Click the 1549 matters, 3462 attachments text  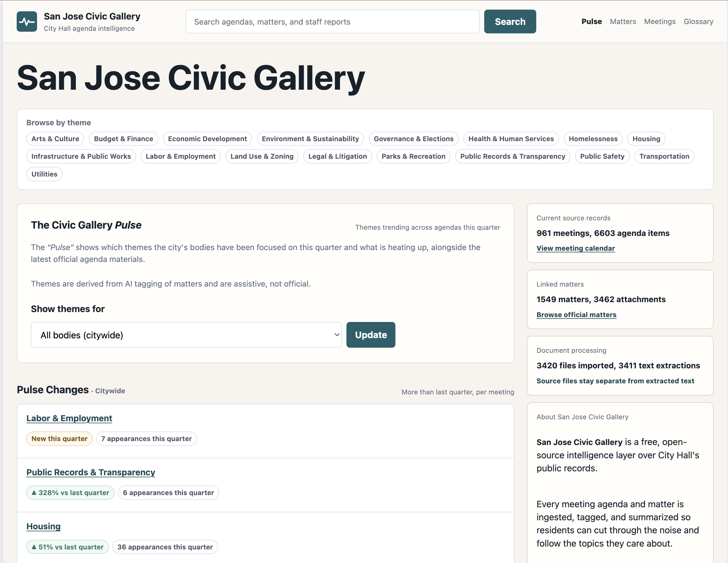(601, 299)
